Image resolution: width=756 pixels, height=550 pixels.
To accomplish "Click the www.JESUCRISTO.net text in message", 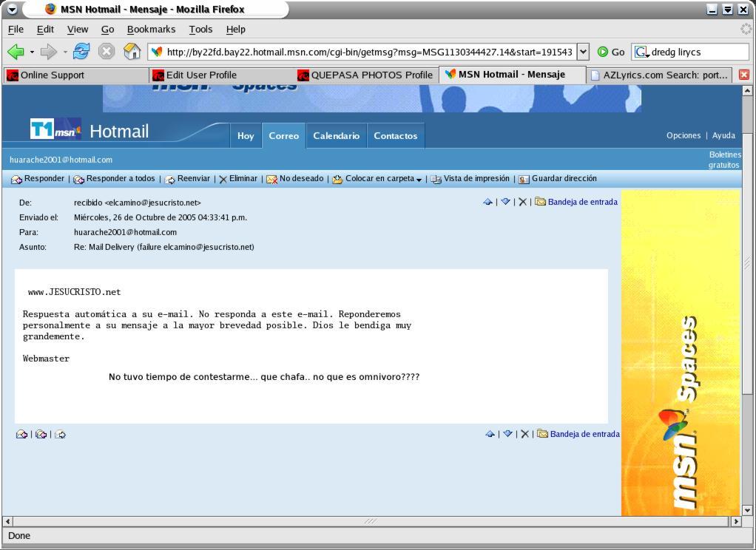I will tap(74, 292).
